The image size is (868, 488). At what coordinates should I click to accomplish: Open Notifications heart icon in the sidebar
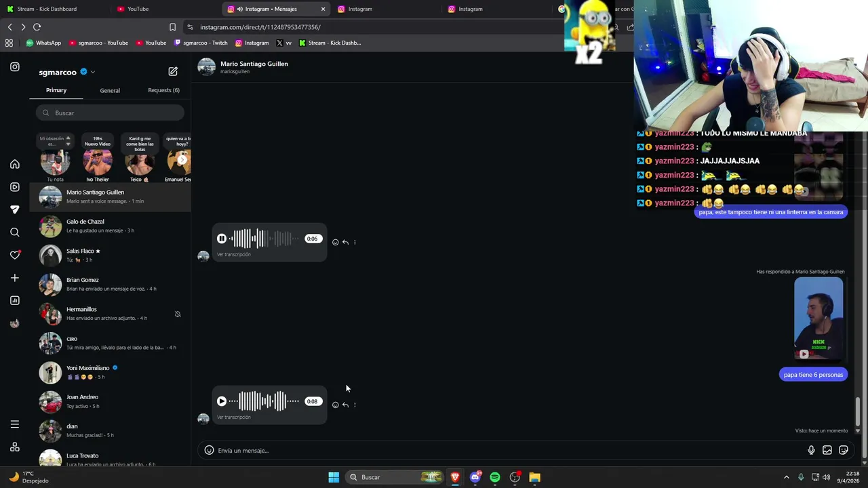point(15,255)
